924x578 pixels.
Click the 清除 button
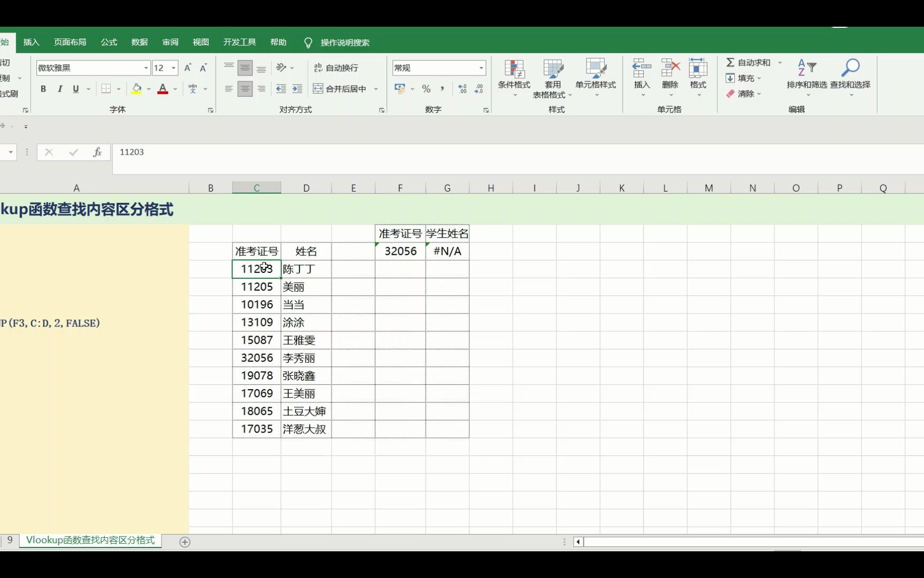coord(743,94)
